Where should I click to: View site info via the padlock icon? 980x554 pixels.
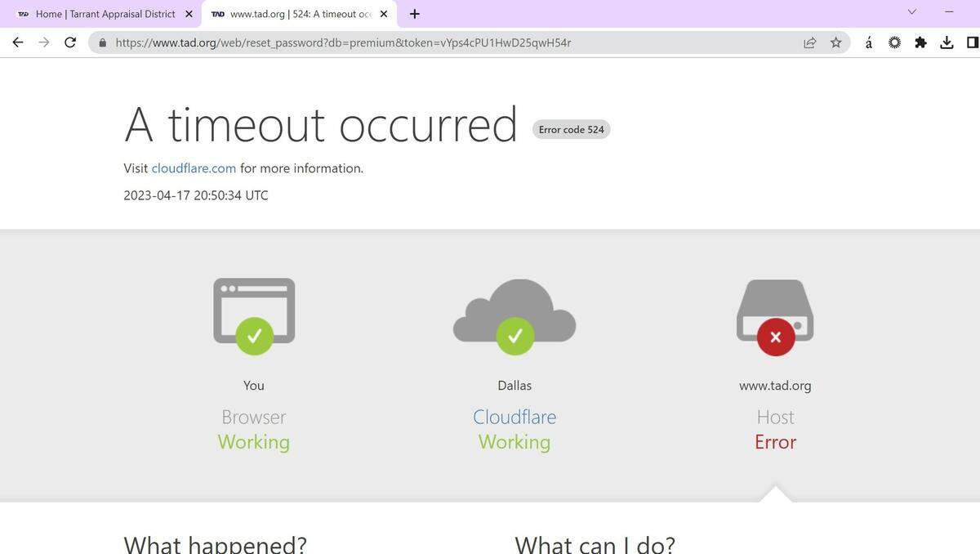point(103,42)
